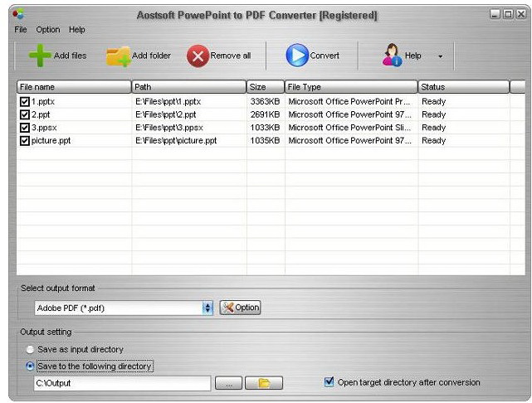Minimize the converter window
Screen dimensions: 532x403
[495, 14]
